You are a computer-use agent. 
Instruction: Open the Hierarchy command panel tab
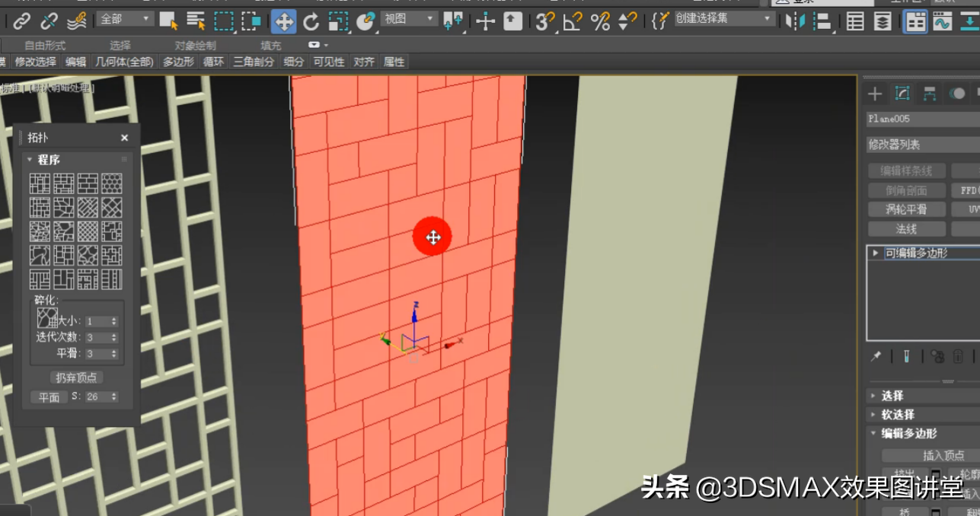click(x=930, y=94)
